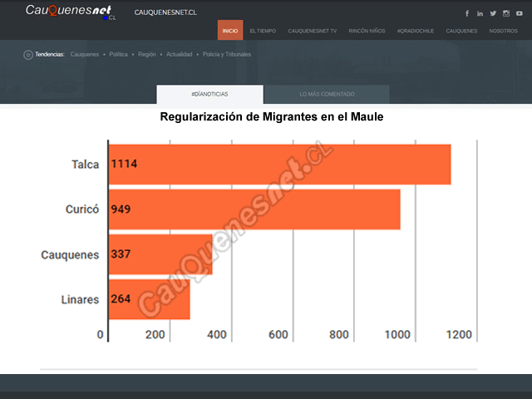
Task: Click the Cauquenes bar in chart
Action: tap(160, 254)
